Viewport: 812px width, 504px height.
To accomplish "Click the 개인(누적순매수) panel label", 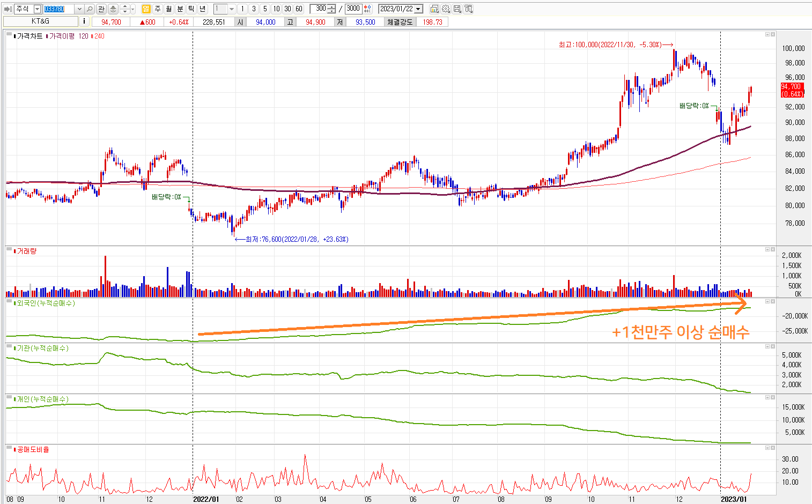I will click(43, 399).
